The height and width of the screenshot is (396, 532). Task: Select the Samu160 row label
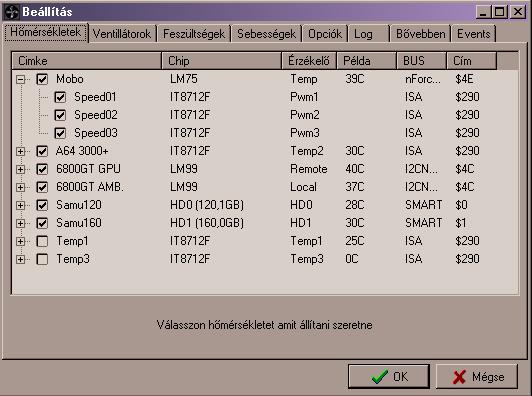pos(79,223)
